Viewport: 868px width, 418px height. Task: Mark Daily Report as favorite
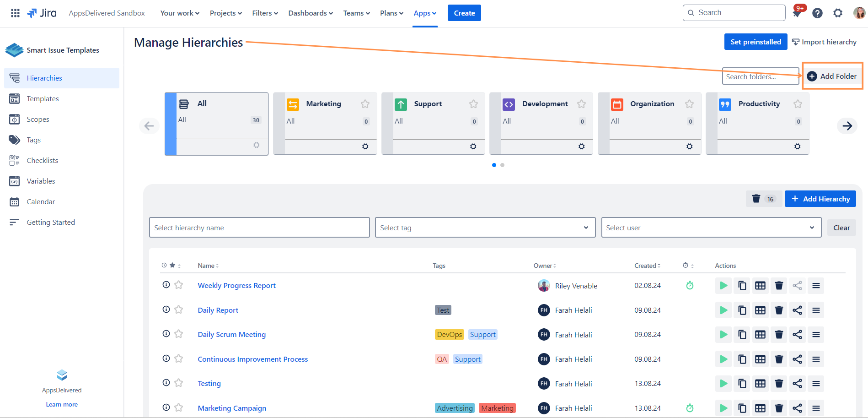[x=179, y=310]
